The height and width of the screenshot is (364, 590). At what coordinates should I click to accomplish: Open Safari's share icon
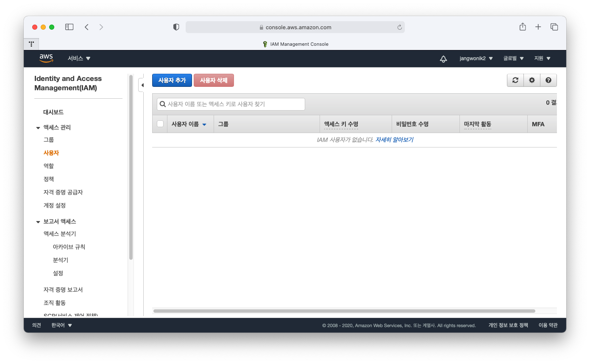point(523,27)
